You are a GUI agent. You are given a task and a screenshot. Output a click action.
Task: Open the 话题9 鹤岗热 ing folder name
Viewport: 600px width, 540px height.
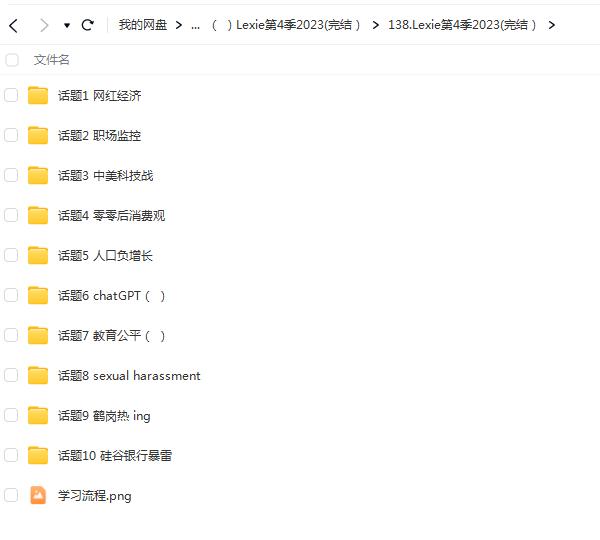point(104,416)
